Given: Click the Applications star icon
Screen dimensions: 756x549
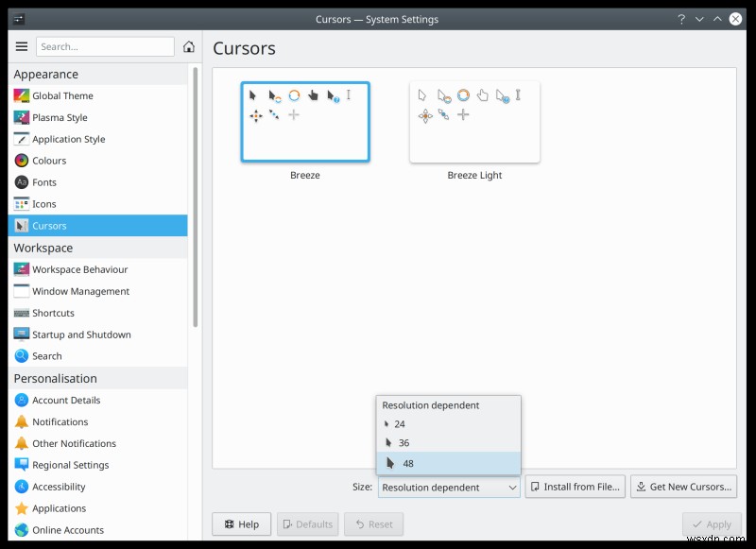Looking at the screenshot, I should click(x=22, y=508).
